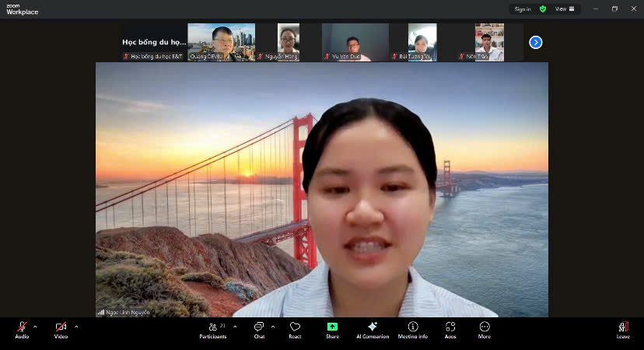Expand the arrow next to Participants
The height and width of the screenshot is (350, 644).
[234, 327]
